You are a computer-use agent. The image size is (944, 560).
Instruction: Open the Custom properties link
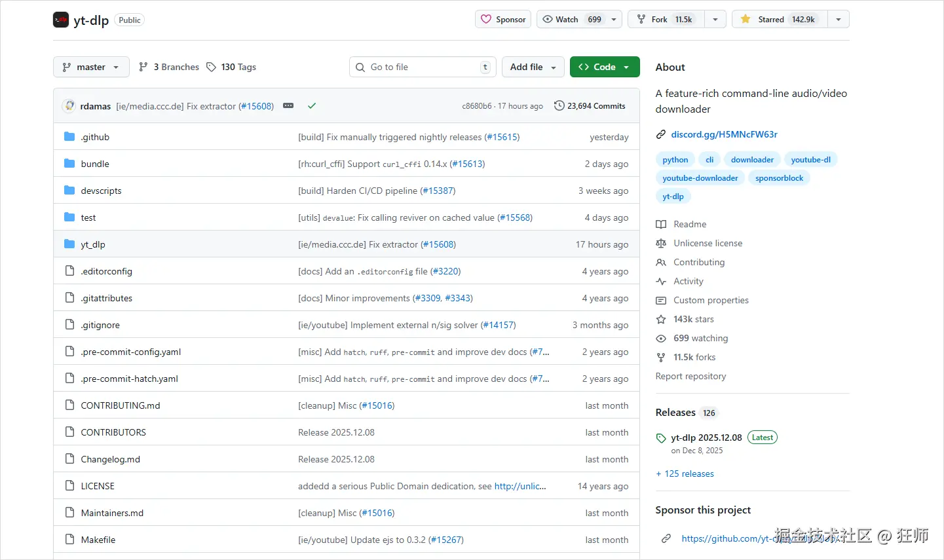[x=702, y=300]
